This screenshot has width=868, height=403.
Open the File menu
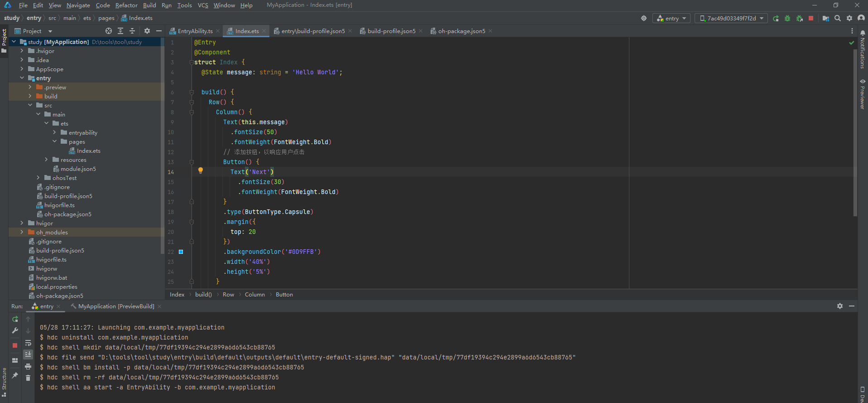[23, 5]
